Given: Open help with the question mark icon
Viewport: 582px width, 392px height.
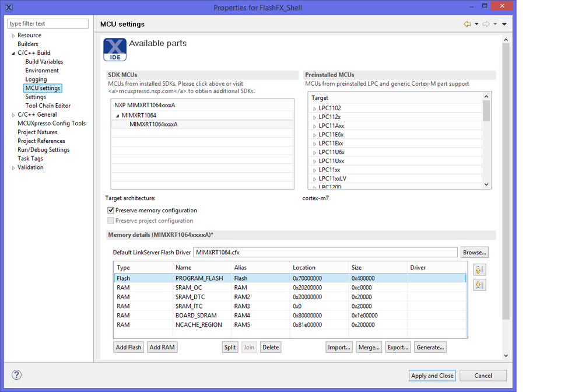Looking at the screenshot, I should [16, 375].
